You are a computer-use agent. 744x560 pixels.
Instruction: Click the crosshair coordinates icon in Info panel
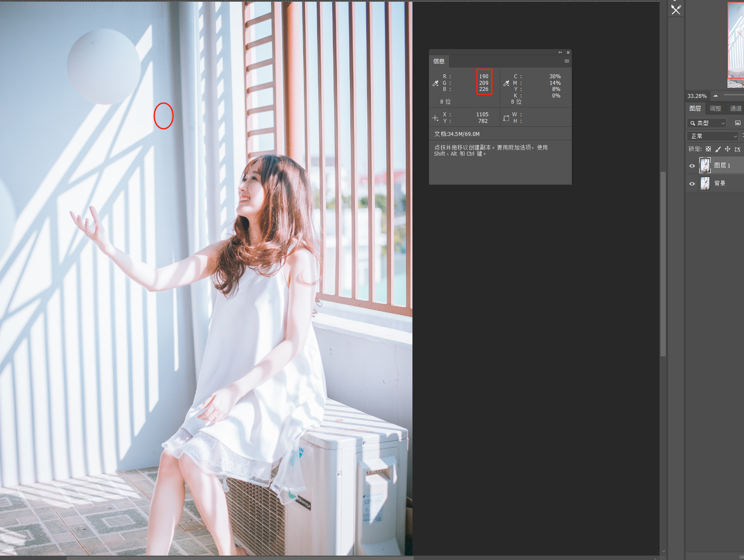[x=435, y=118]
